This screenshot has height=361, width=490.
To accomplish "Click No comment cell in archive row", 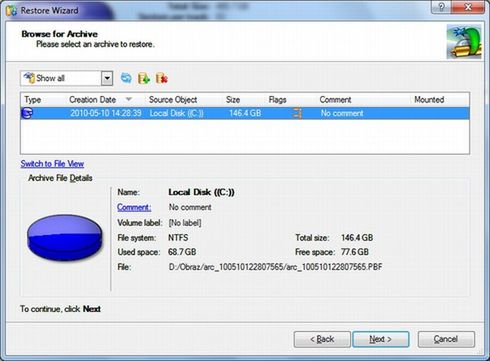I will point(342,113).
